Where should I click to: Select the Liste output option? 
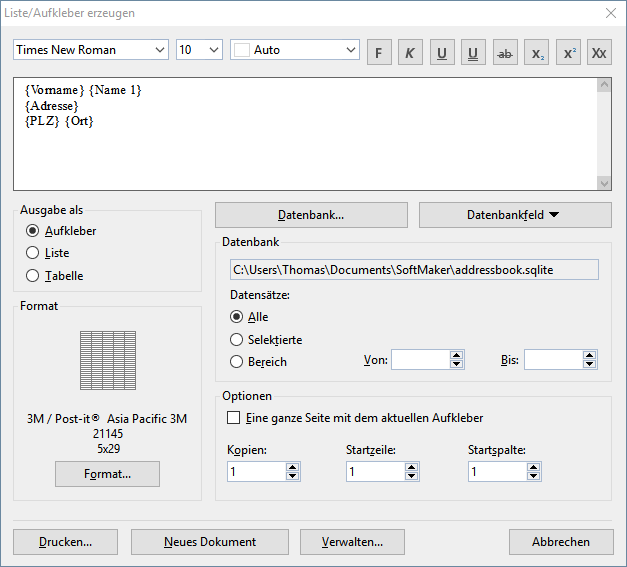[x=47, y=253]
